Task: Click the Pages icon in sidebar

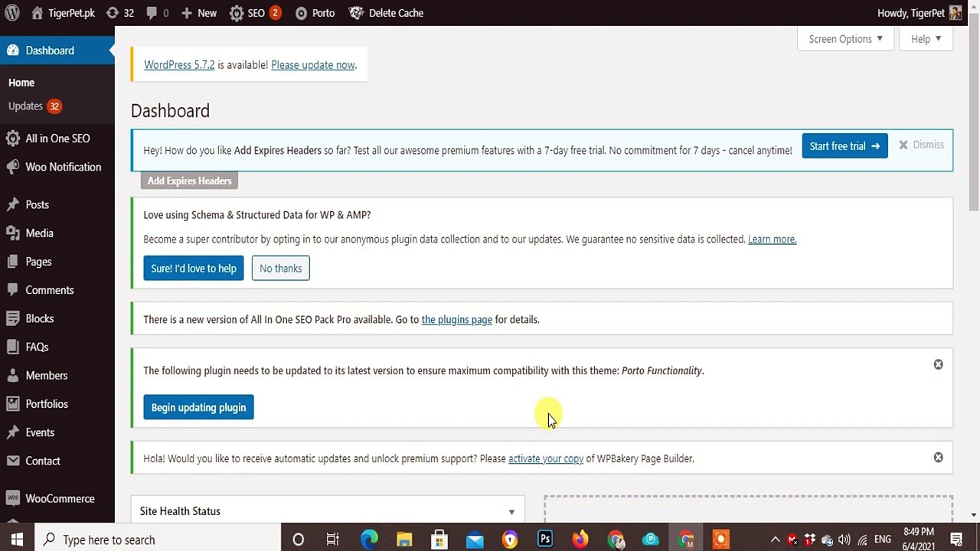Action: tap(12, 262)
